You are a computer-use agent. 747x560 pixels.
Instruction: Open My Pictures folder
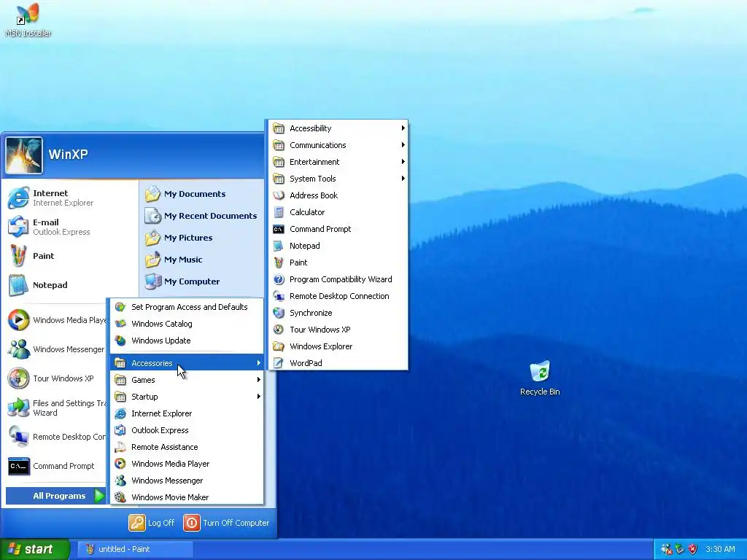(202, 238)
